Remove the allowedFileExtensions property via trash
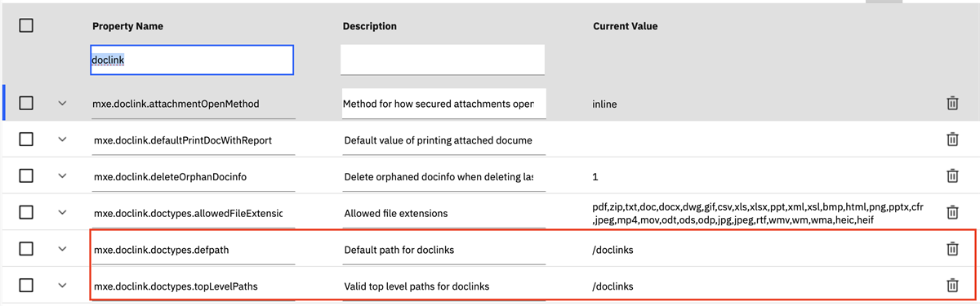The image size is (980, 306). coord(951,212)
